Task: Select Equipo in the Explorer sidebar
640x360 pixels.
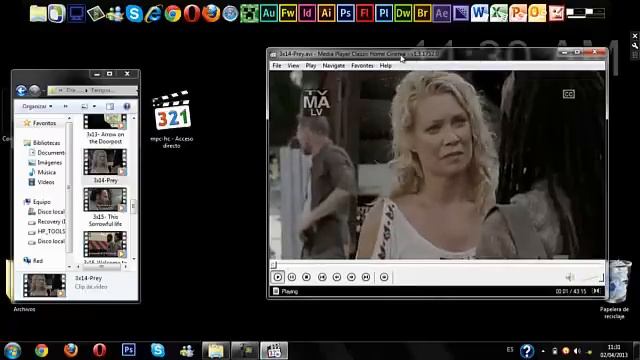Action: [x=37, y=202]
